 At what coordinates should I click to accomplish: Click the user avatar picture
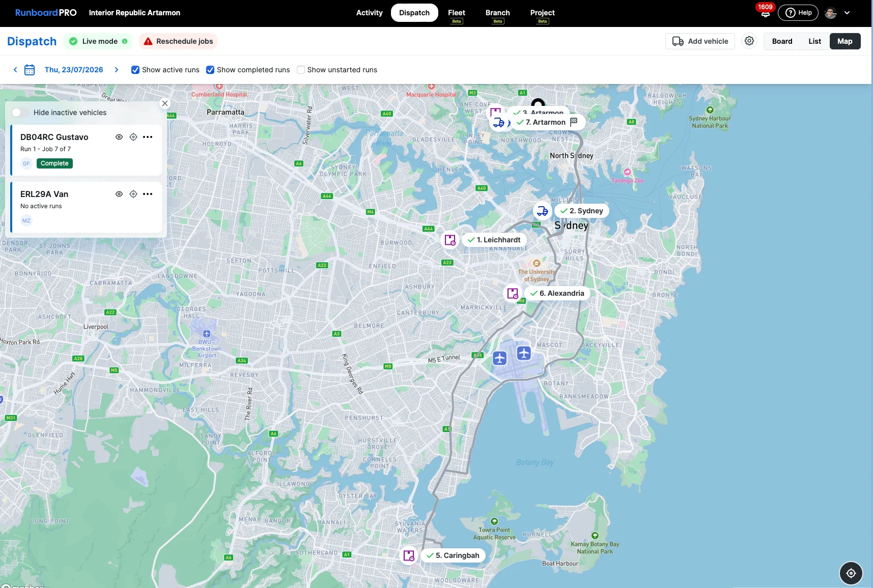[x=831, y=13]
